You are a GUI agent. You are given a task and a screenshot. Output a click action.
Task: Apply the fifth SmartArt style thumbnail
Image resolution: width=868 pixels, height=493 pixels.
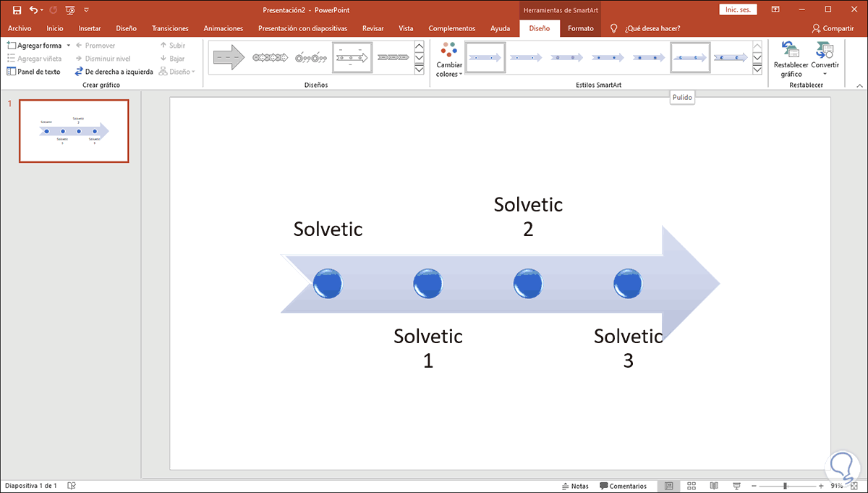coord(650,57)
